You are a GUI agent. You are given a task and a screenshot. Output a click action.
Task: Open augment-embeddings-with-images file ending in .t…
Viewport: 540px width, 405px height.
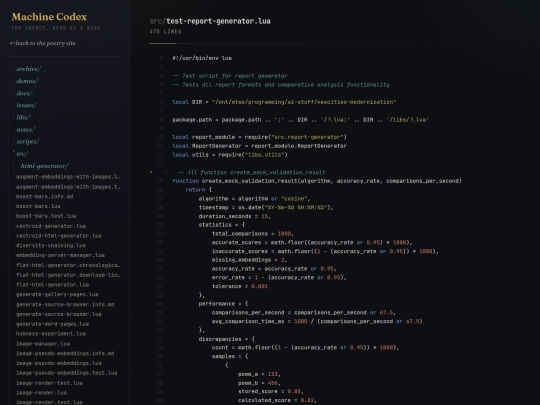68,187
